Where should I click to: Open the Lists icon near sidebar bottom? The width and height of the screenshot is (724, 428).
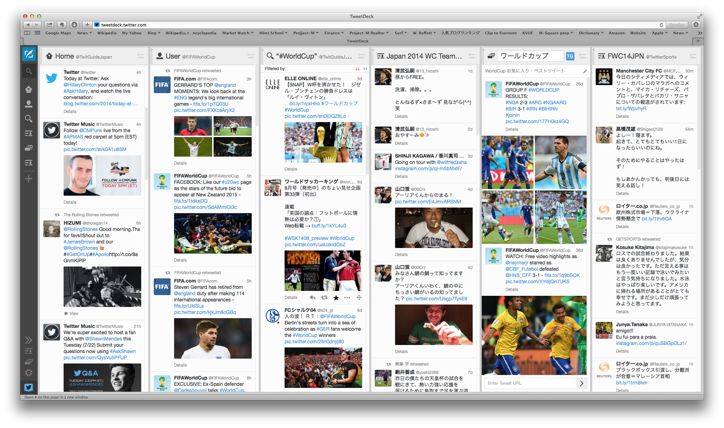coord(29,351)
